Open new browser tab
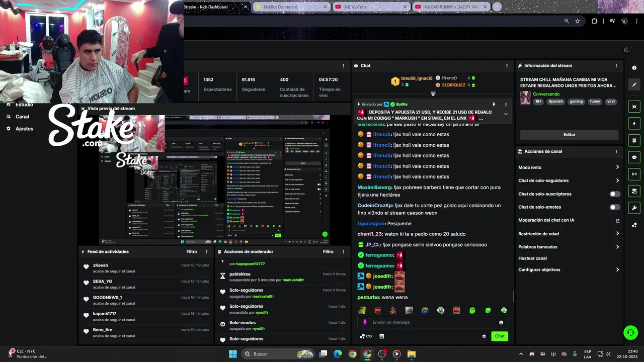644x362 pixels. (497, 7)
